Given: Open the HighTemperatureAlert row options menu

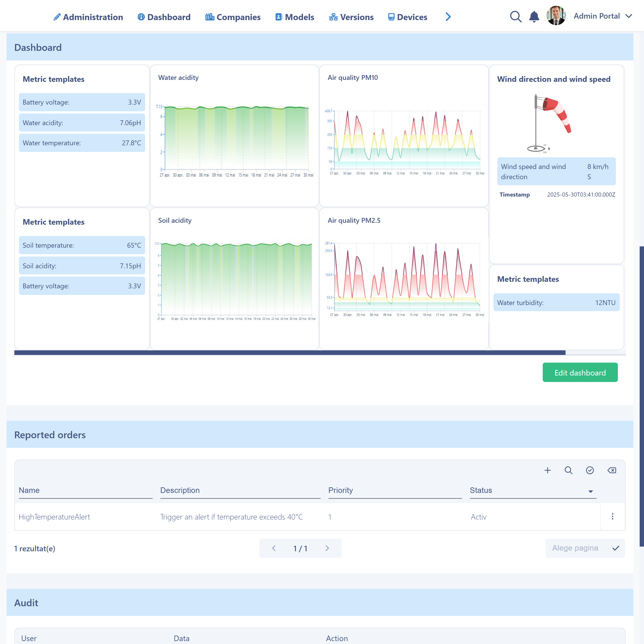Looking at the screenshot, I should (x=612, y=517).
